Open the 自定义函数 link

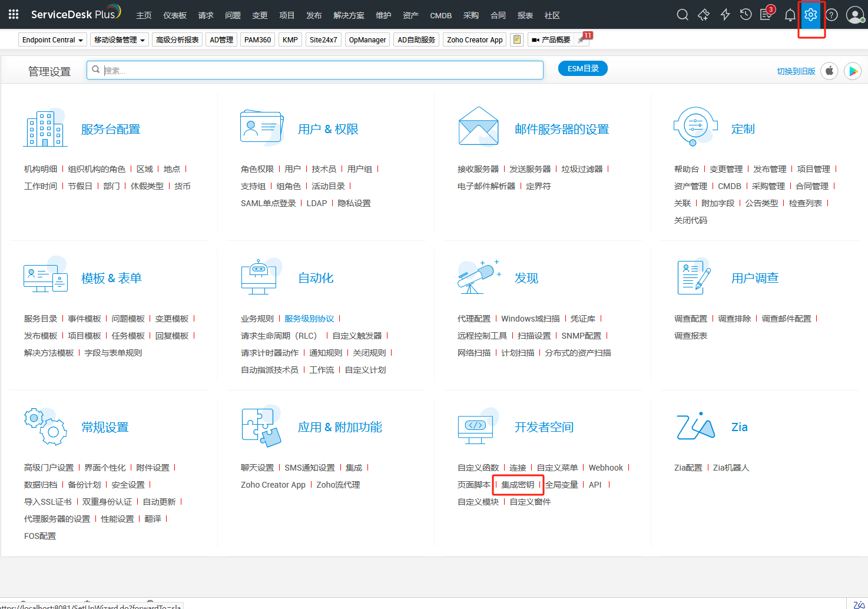[478, 468]
